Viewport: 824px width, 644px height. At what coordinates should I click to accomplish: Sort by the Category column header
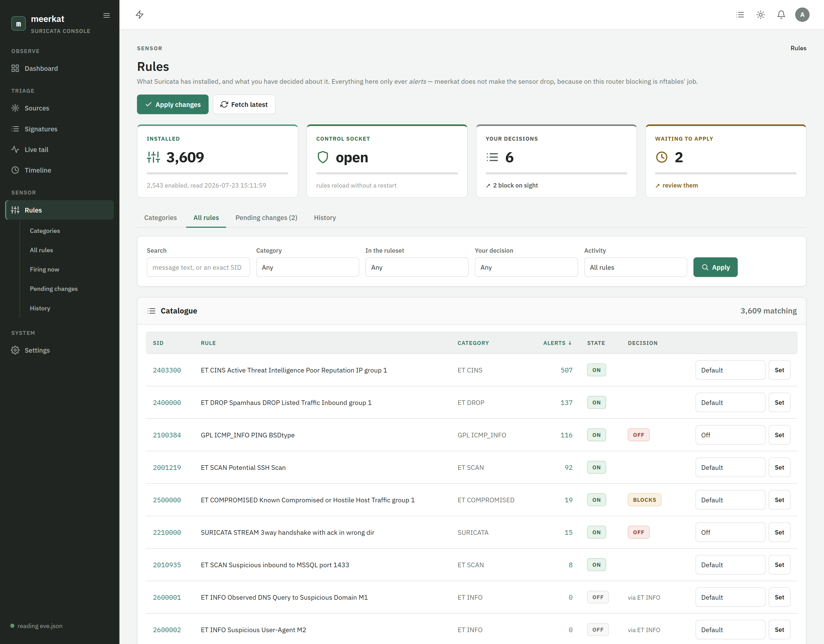click(473, 343)
